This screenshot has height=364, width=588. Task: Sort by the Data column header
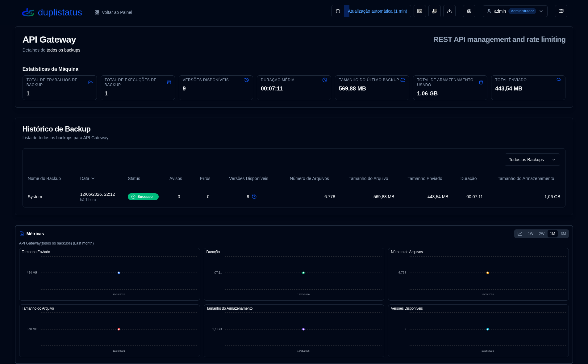[87, 178]
